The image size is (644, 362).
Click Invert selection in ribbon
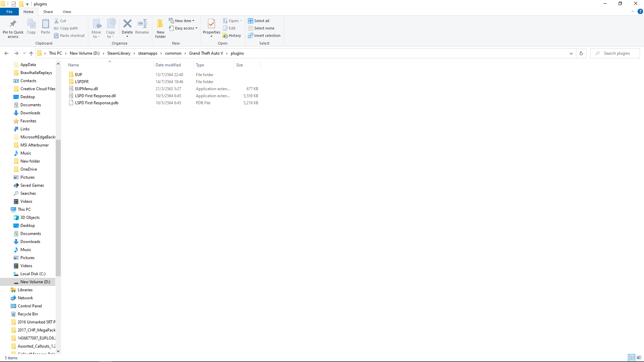pos(264,36)
